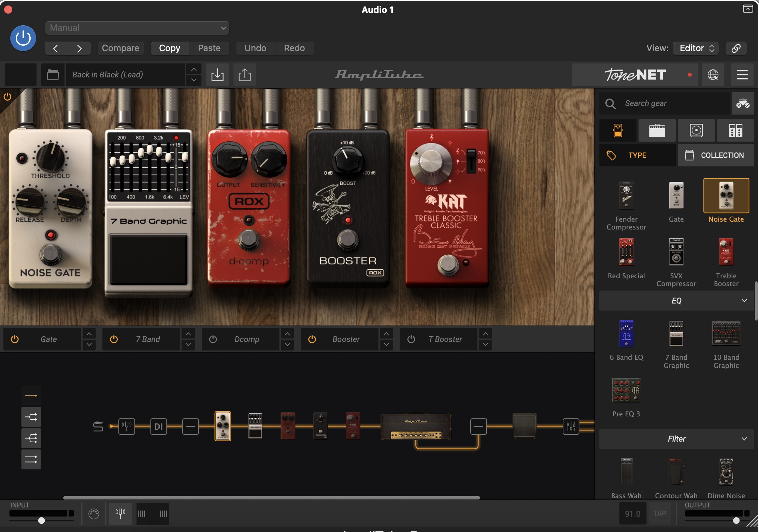This screenshot has width=759, height=532.
Task: Select the Red Special pedal thumbnail
Action: coord(626,252)
